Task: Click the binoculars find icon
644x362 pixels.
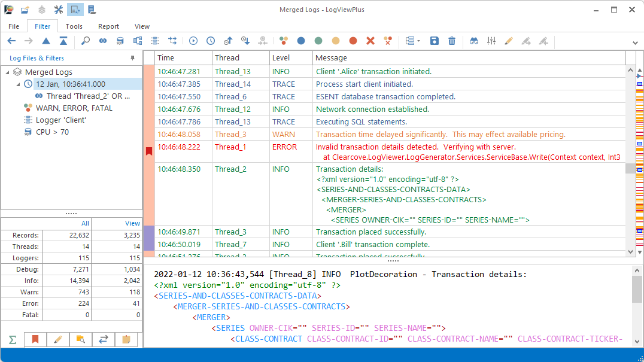Action: 474,41
